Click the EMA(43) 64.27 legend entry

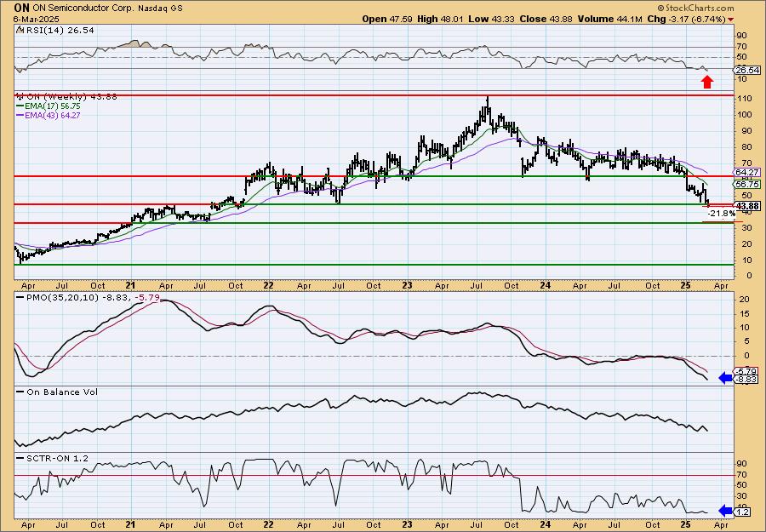click(48, 115)
